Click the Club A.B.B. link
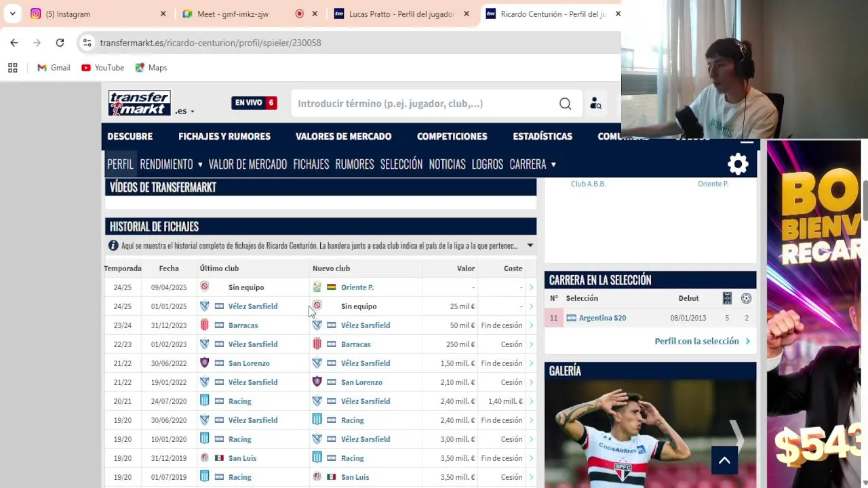The image size is (868, 488). pyautogui.click(x=589, y=184)
